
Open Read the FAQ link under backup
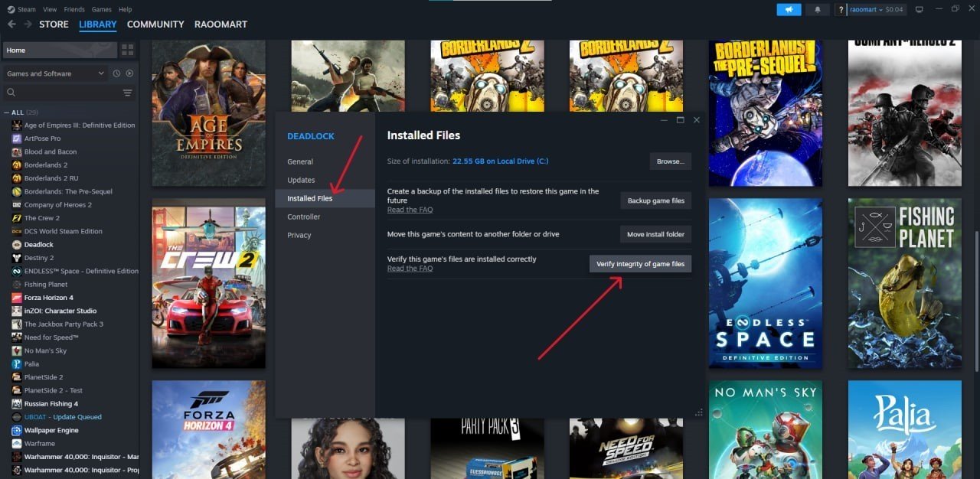point(410,210)
